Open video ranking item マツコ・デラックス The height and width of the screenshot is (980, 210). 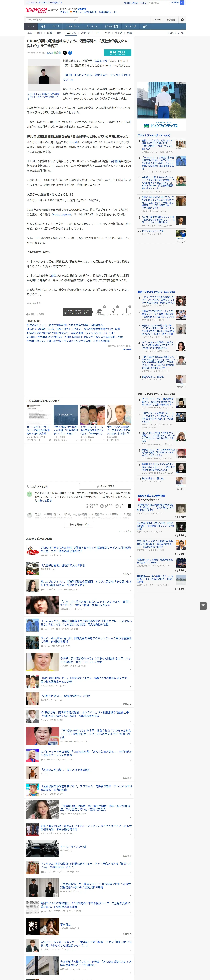(162, 404)
